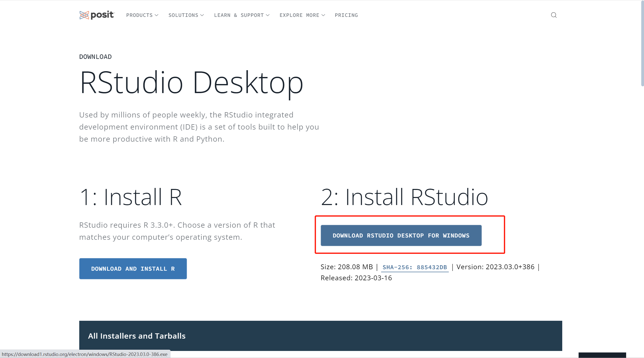Viewport: 644px width, 358px height.
Task: Open the Products navigation menu
Action: [139, 15]
